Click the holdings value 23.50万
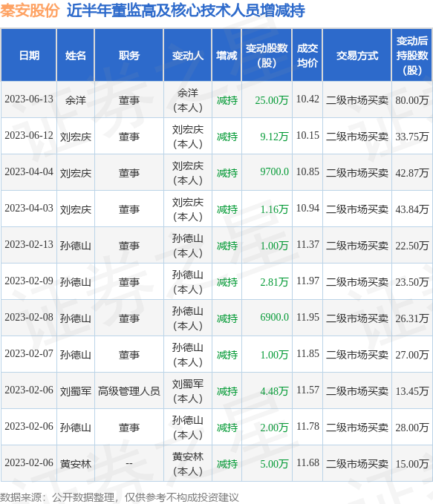 tap(412, 281)
